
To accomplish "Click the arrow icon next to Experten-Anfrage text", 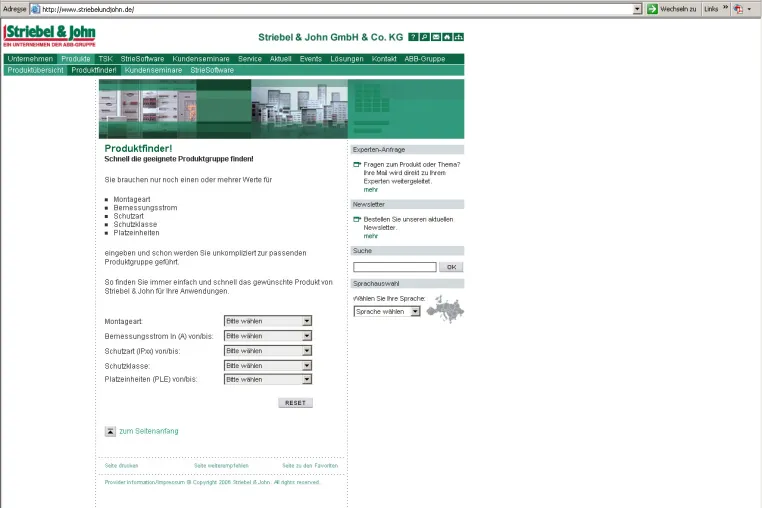I will [x=357, y=164].
